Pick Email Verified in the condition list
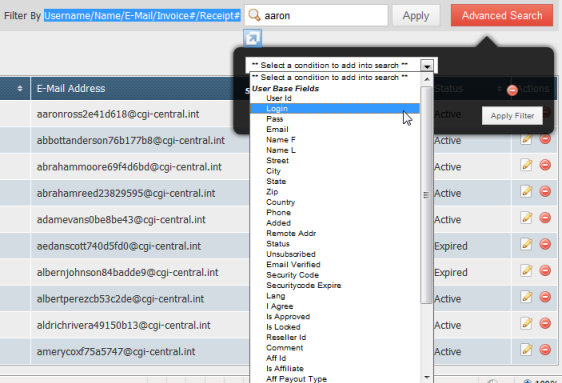 click(335, 264)
